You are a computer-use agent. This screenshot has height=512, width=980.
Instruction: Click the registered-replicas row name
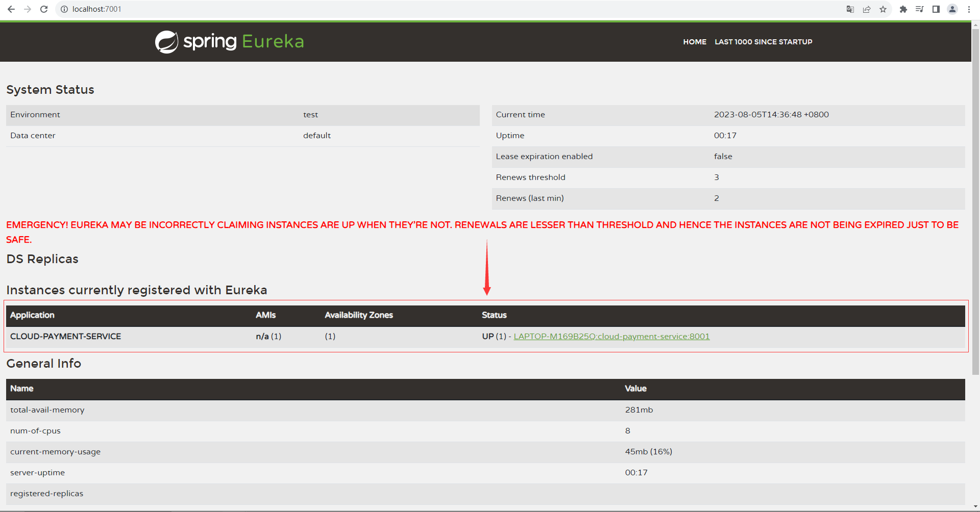(x=47, y=494)
